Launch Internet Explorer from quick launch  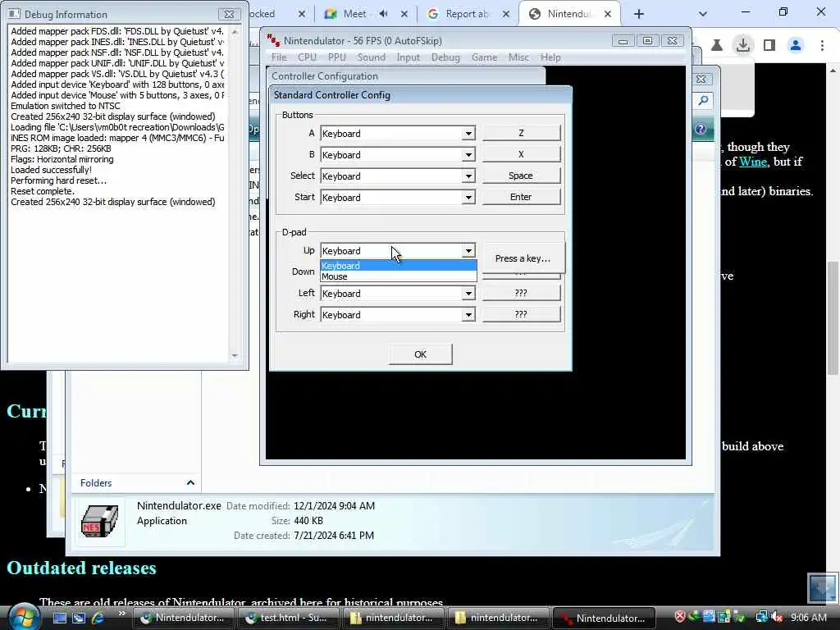(98, 618)
